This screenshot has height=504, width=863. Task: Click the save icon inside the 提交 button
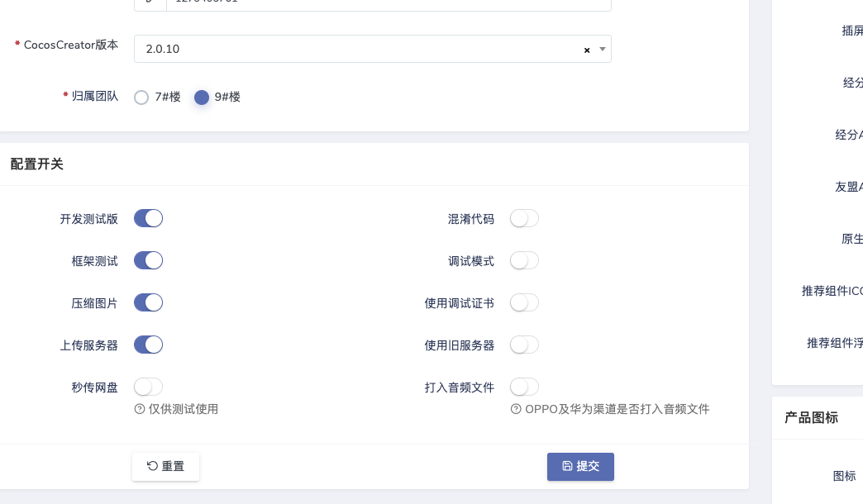(568, 466)
